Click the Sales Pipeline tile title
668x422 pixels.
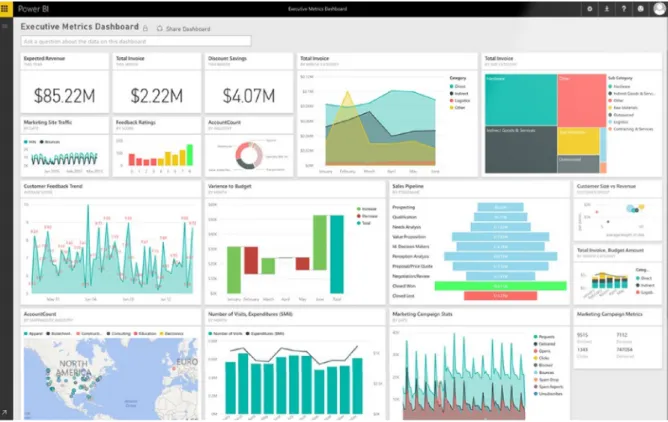coord(408,186)
